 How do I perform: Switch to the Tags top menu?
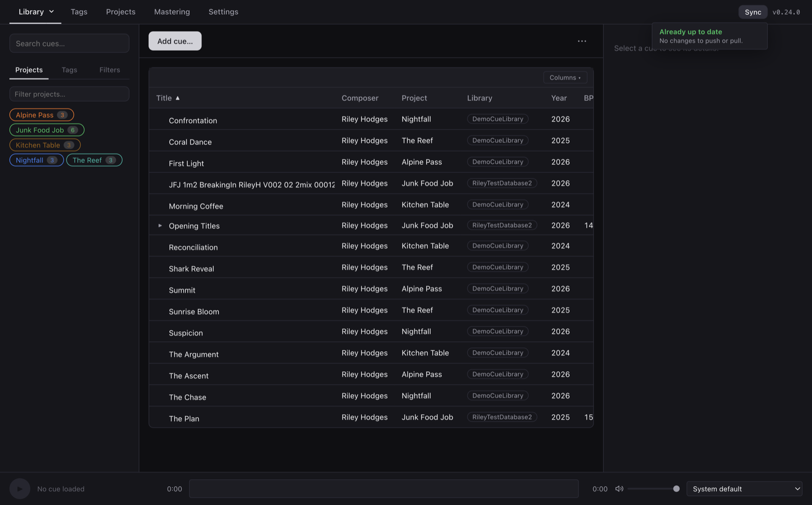[x=79, y=12]
